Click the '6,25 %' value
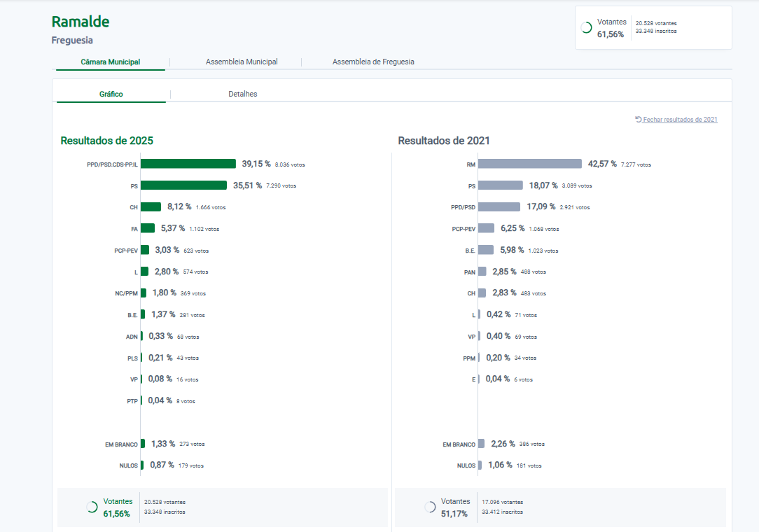The width and height of the screenshot is (759, 532). (x=513, y=228)
